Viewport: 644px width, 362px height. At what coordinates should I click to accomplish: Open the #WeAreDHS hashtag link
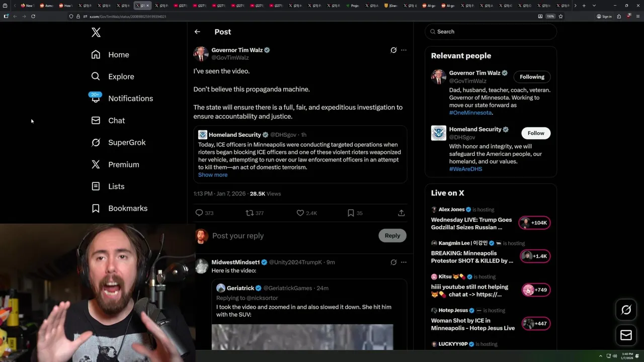coord(465,169)
